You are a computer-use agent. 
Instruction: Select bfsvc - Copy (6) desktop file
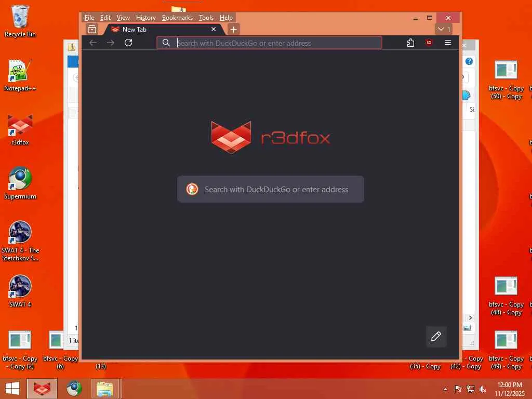point(60,350)
